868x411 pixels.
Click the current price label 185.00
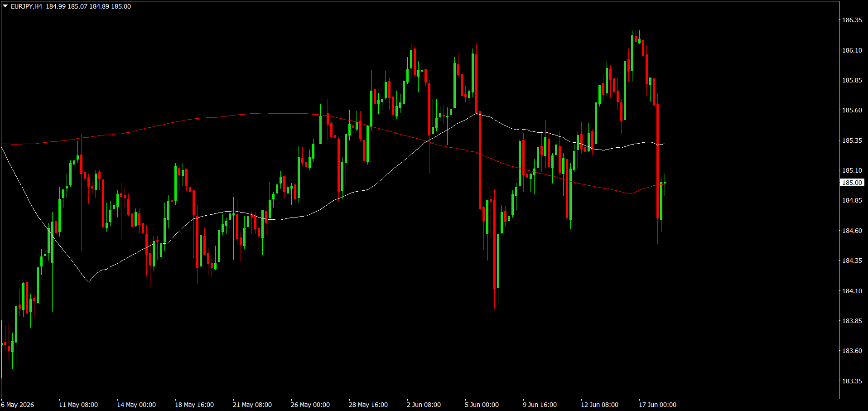(x=852, y=183)
